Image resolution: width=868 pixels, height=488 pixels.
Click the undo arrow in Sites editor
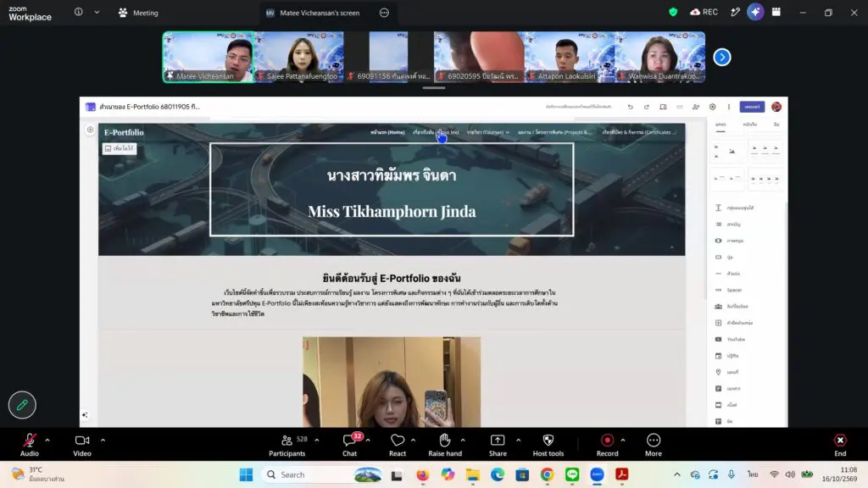[x=630, y=107]
